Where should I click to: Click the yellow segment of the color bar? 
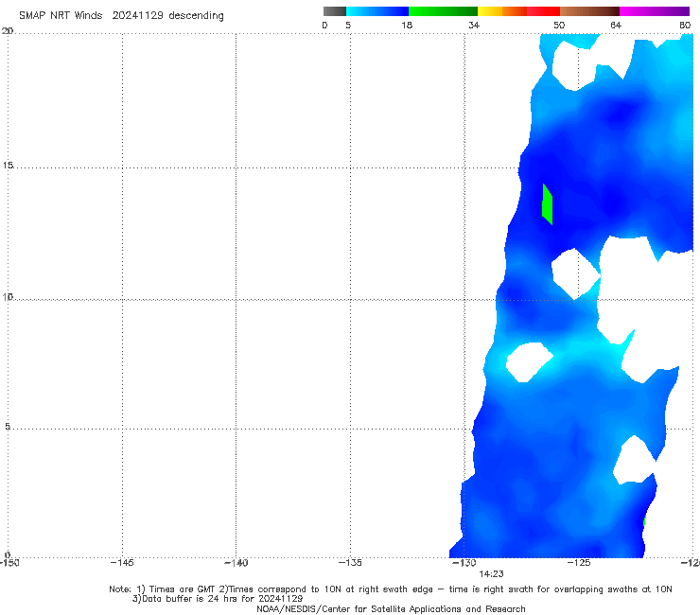(x=490, y=11)
